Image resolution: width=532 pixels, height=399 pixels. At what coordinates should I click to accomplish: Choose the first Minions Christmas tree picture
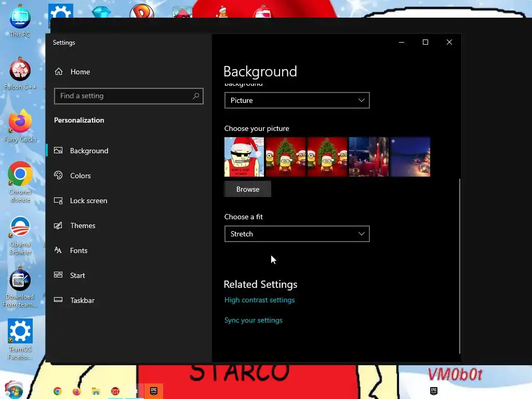[286, 157]
